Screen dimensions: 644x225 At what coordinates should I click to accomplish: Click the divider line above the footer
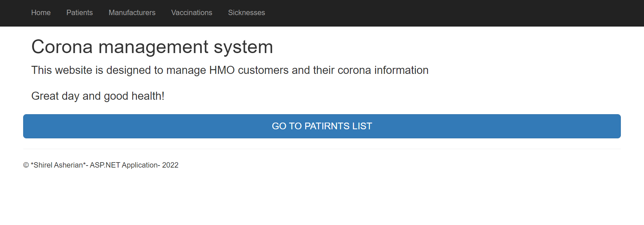[x=322, y=148]
